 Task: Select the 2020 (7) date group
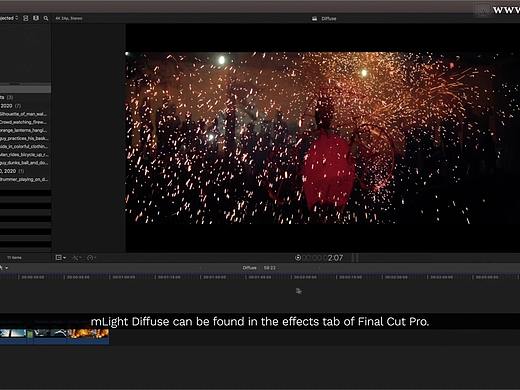[11, 106]
